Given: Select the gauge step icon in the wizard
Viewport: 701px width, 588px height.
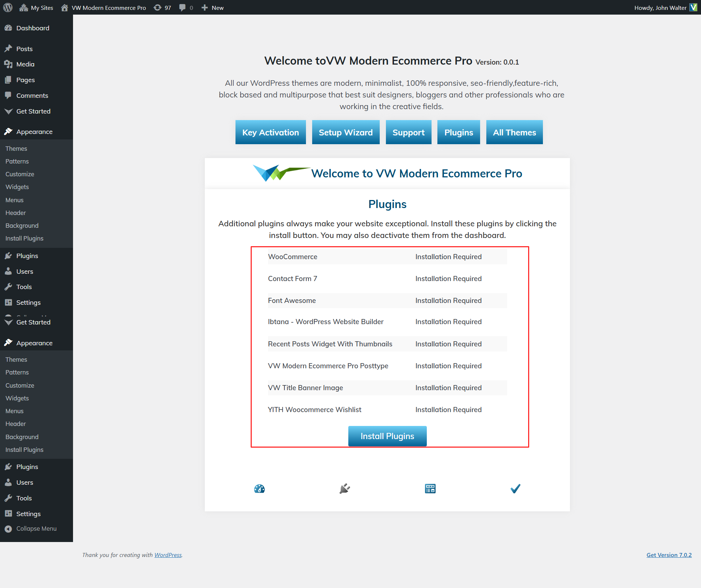Looking at the screenshot, I should (259, 489).
